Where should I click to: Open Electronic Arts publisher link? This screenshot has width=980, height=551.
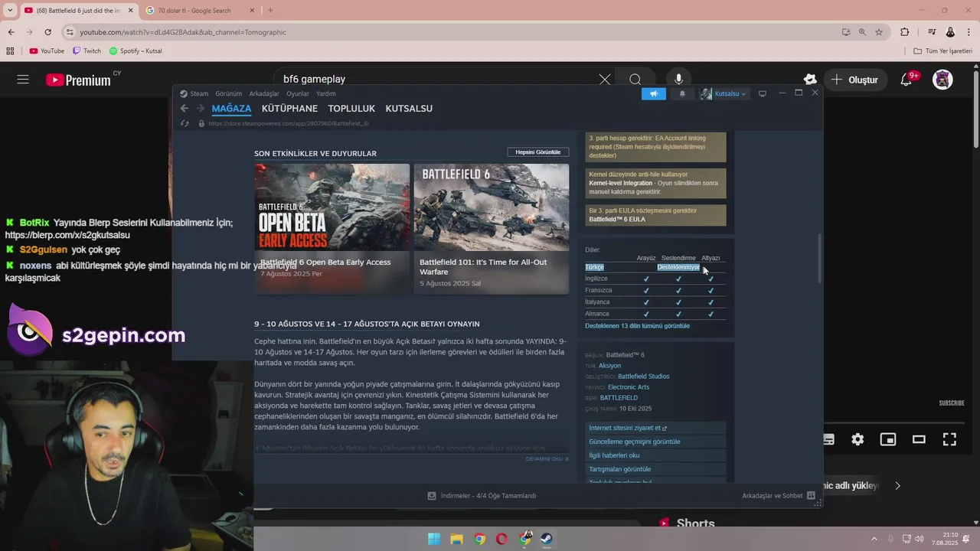click(629, 387)
